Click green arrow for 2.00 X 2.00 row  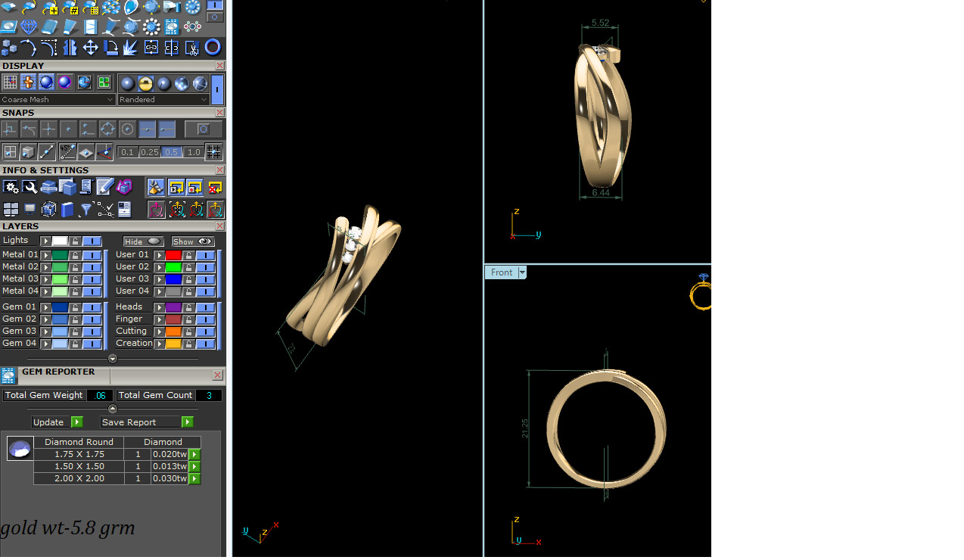[x=194, y=479]
